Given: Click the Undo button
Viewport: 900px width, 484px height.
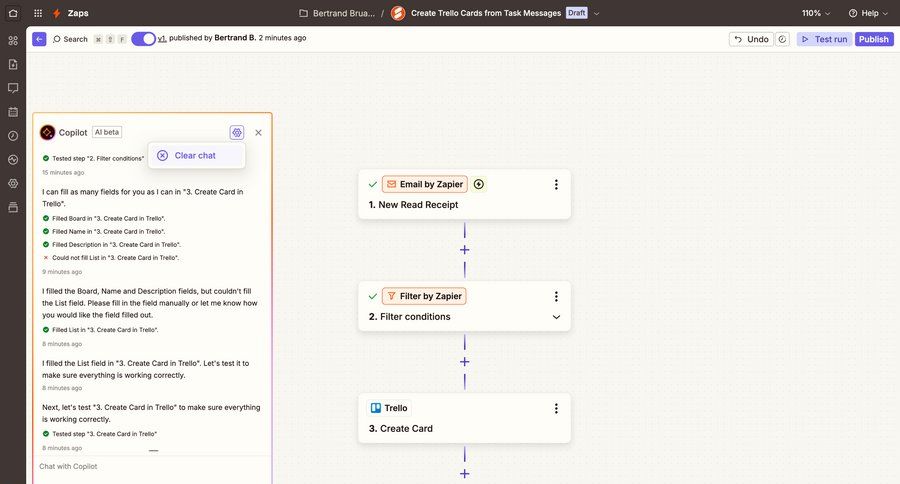Looking at the screenshot, I should tap(751, 39).
